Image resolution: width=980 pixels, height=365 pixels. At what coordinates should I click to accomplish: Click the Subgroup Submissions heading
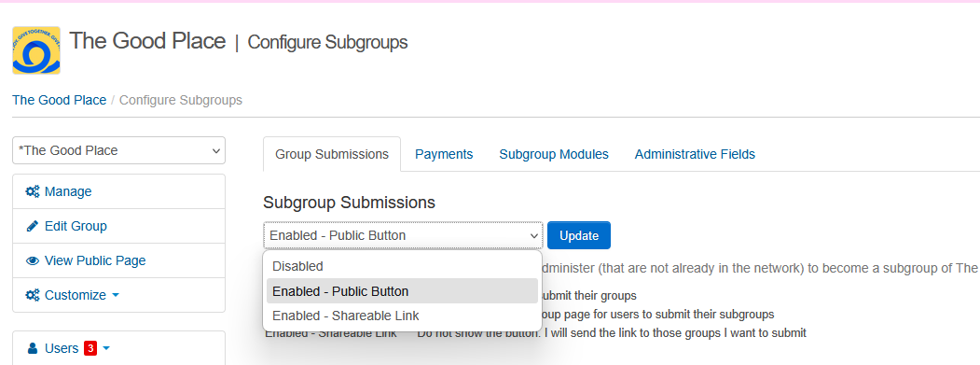(x=349, y=203)
